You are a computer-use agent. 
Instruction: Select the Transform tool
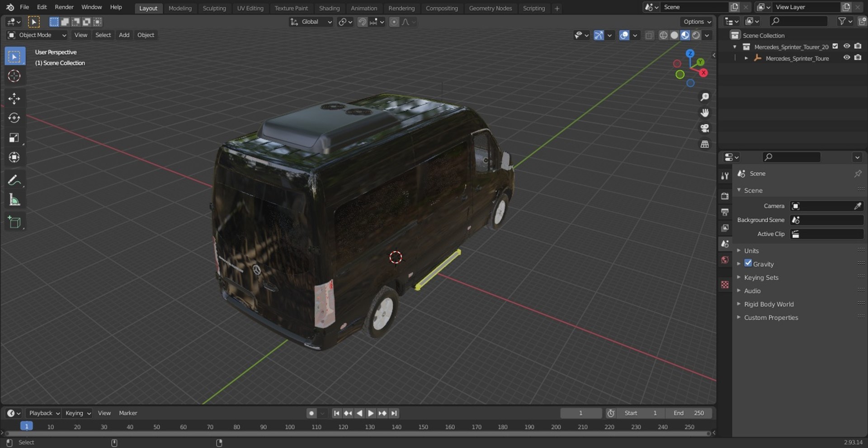click(14, 157)
